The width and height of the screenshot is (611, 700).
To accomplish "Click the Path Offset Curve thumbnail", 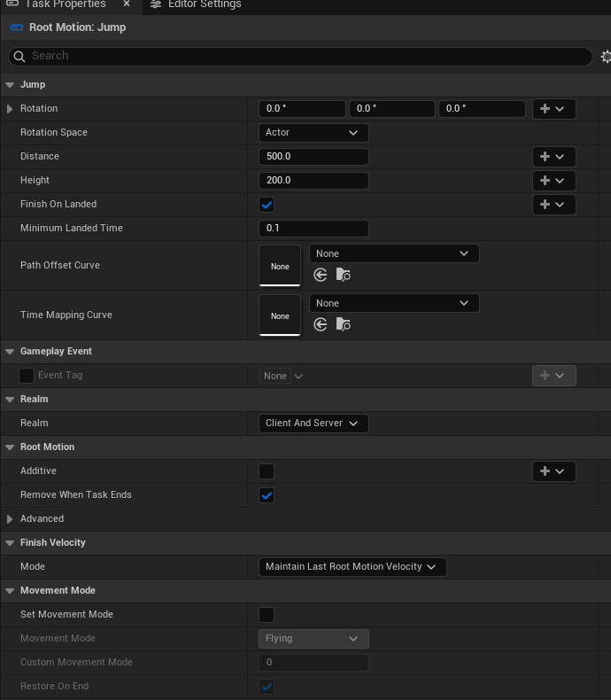I will (x=280, y=266).
